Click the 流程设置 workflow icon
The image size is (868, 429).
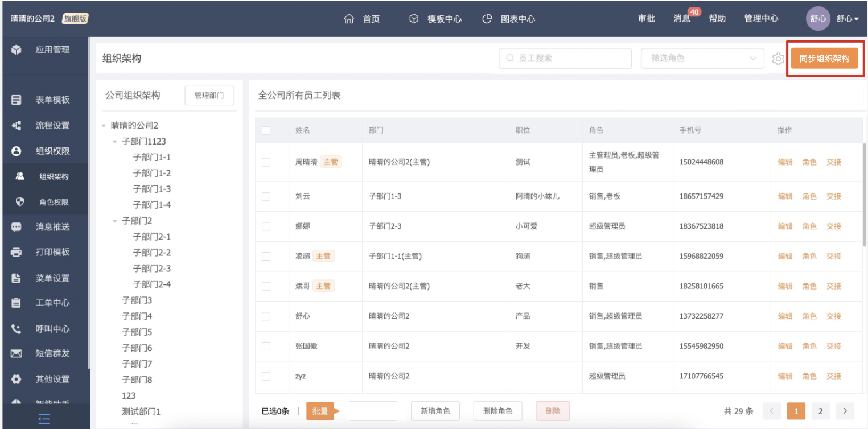coord(17,126)
